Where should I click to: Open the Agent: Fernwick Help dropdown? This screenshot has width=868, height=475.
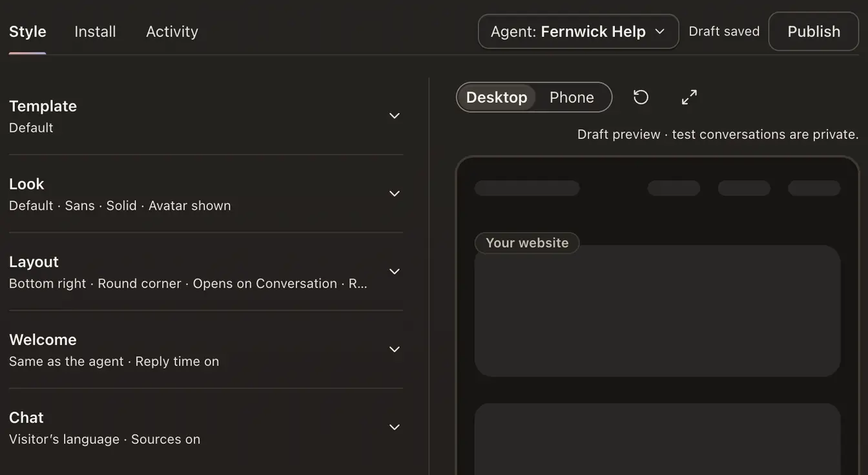pyautogui.click(x=578, y=32)
